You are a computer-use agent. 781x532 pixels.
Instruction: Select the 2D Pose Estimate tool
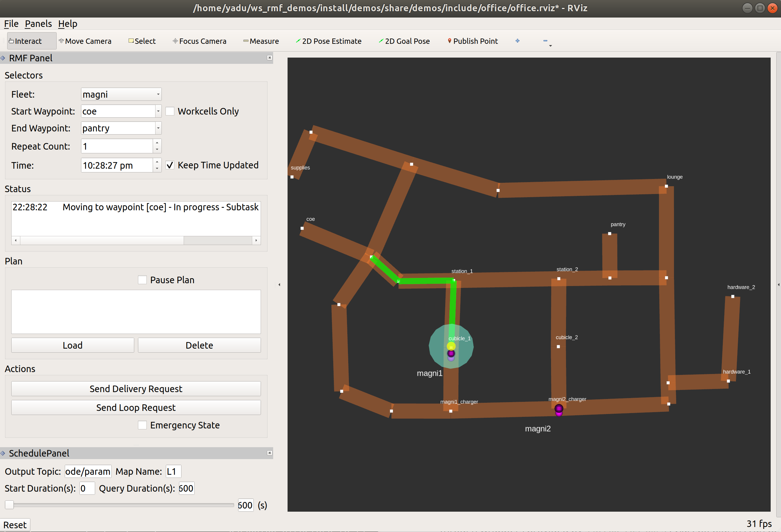click(328, 41)
